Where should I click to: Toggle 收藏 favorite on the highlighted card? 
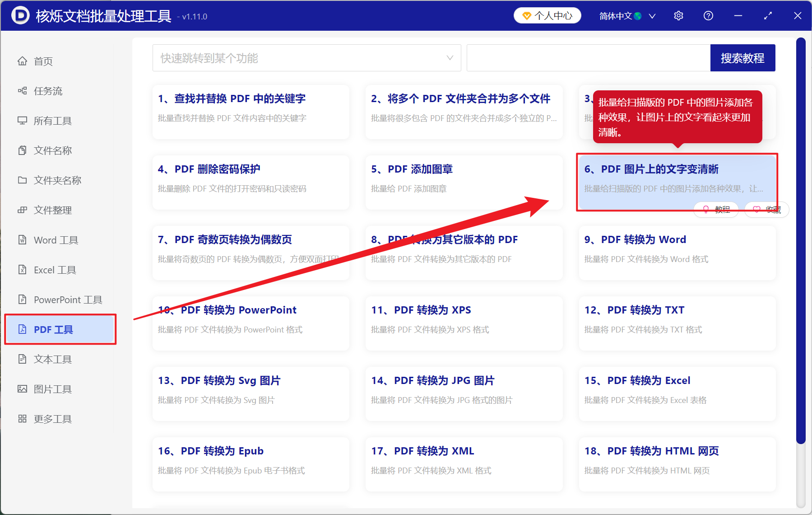coord(766,209)
